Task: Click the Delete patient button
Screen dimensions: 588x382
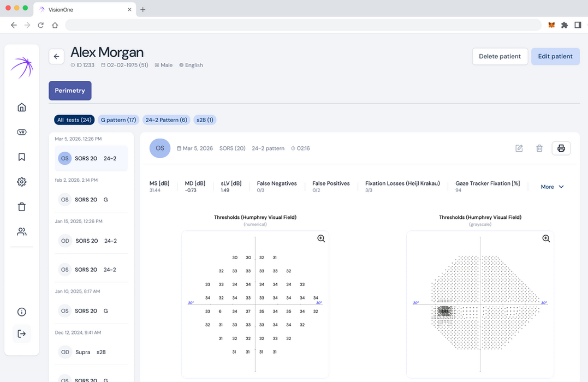Action: coord(500,57)
